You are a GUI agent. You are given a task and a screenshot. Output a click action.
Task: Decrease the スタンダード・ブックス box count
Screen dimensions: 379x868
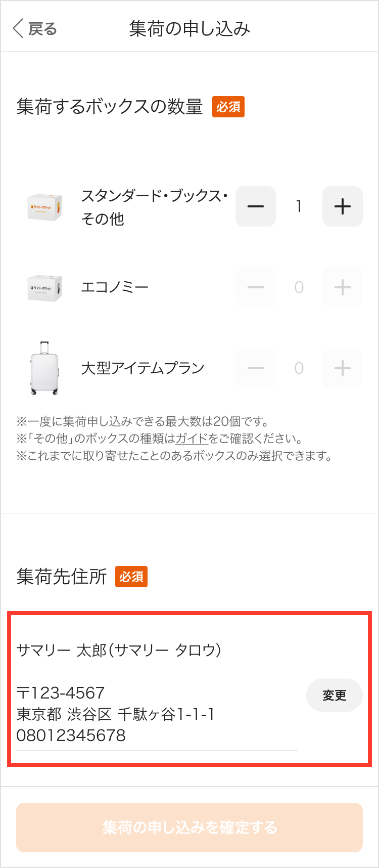(x=256, y=206)
